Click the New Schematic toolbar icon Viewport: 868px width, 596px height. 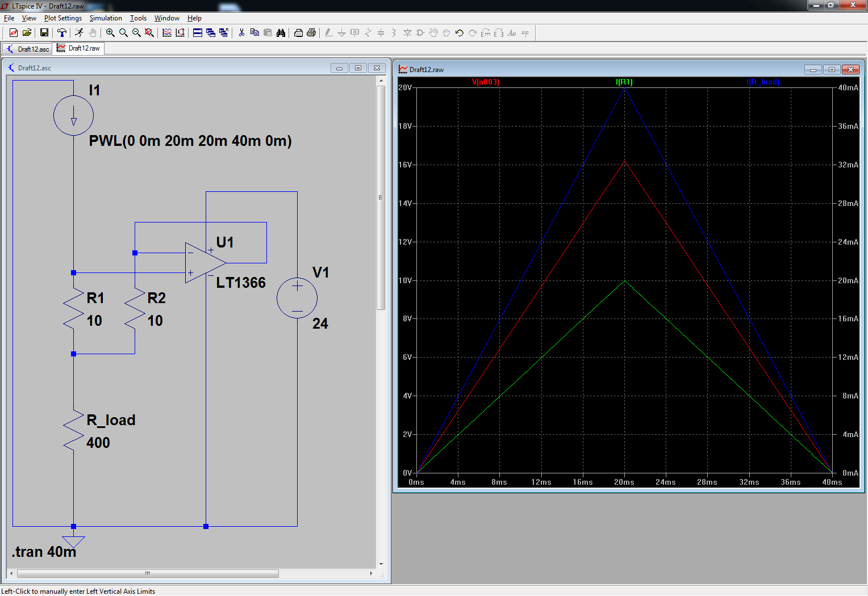pos(14,33)
